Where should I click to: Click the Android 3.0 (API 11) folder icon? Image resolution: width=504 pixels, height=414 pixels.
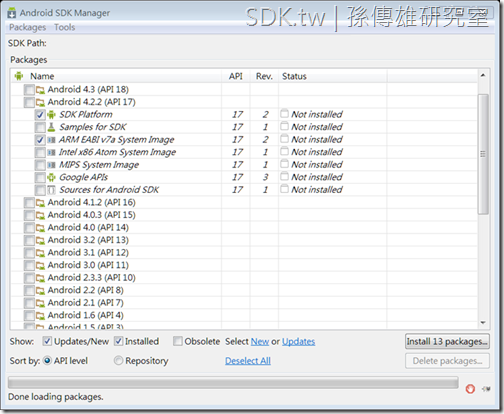point(40,265)
